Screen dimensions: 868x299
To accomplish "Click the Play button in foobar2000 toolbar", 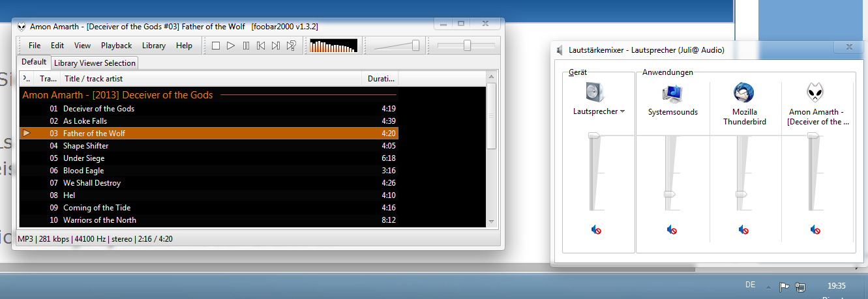I will click(231, 46).
